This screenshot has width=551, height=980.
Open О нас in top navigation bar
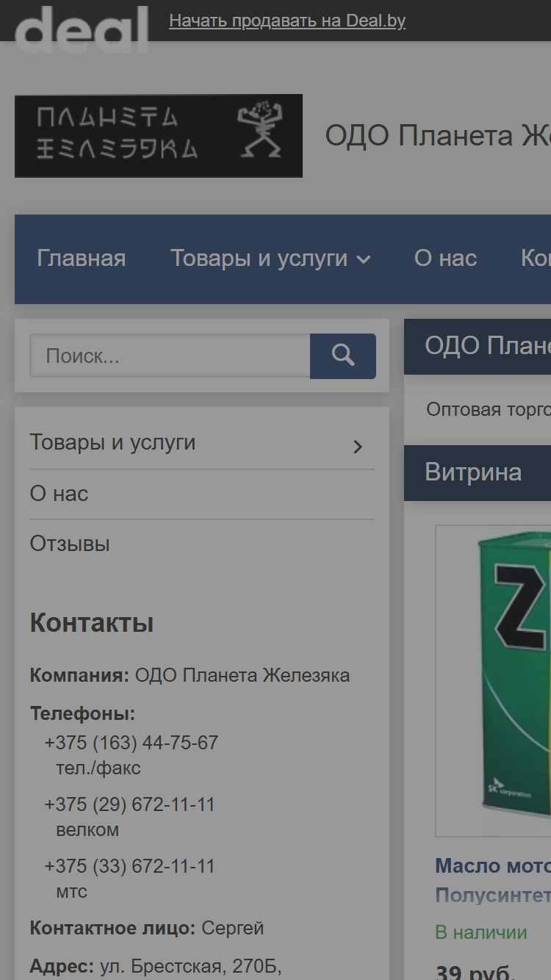(445, 258)
